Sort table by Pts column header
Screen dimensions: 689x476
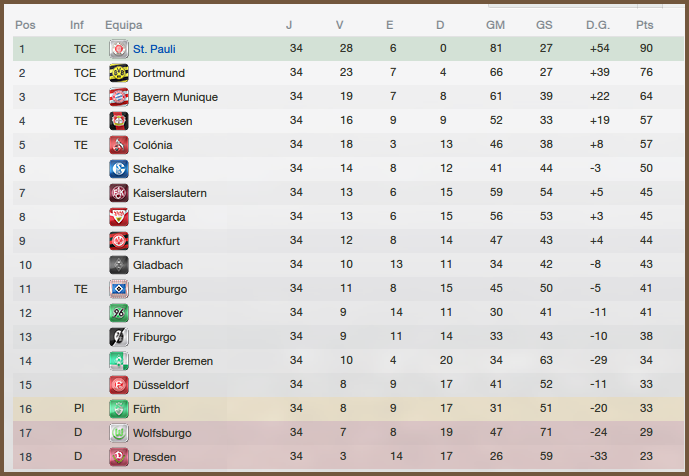click(645, 24)
